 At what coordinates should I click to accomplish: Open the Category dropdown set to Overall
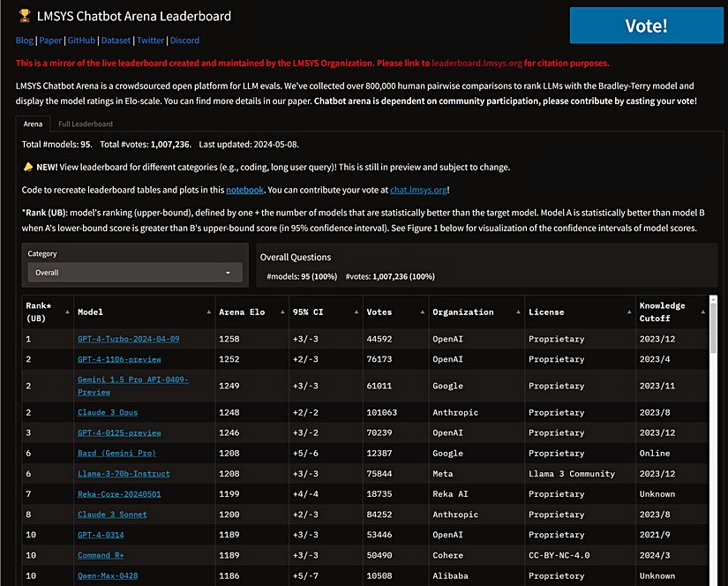click(133, 273)
